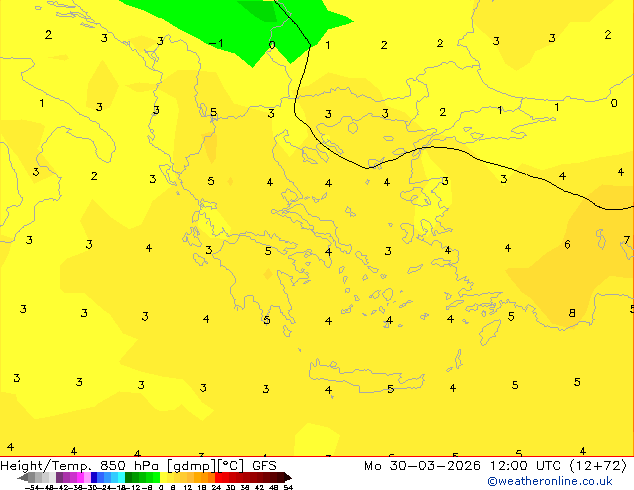The image size is (634, 490).
Task: Click the '6' temperature value on the map
Action: click(x=567, y=244)
